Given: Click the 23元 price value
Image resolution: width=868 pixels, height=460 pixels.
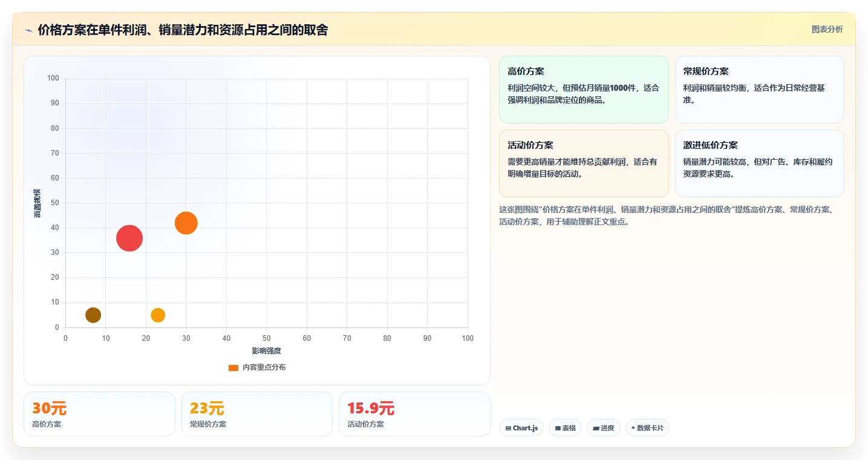Looking at the screenshot, I should tap(207, 409).
